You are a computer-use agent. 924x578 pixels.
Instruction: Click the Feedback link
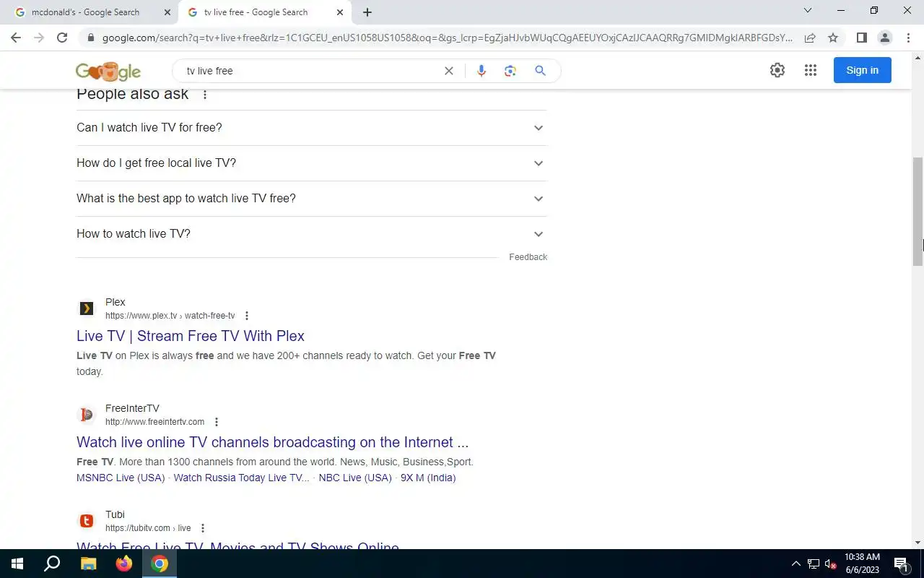coord(528,257)
